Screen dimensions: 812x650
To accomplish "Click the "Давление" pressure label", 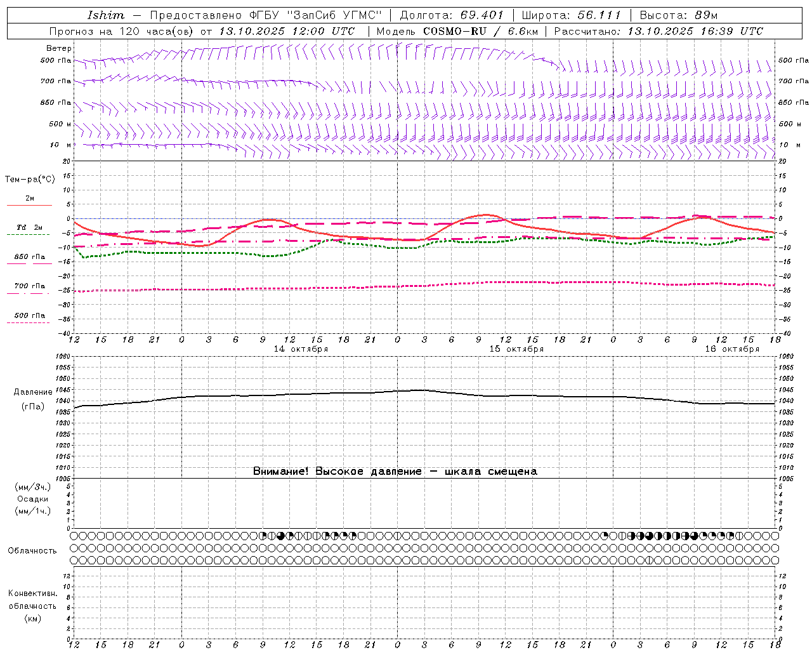I will tap(33, 392).
